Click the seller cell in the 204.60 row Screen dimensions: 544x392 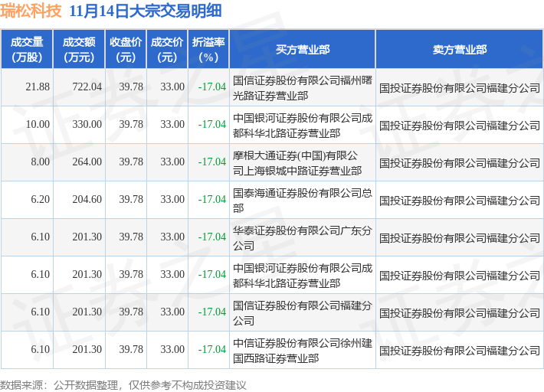[460, 201]
